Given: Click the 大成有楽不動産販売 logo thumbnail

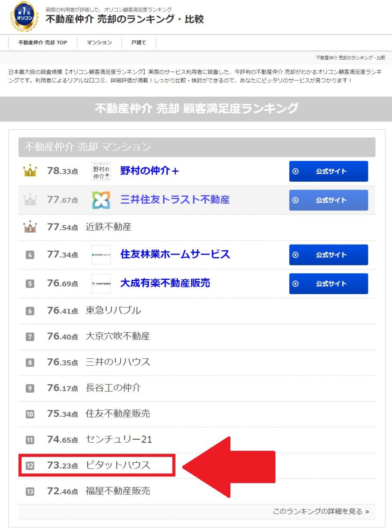Looking at the screenshot, I should pos(101,283).
